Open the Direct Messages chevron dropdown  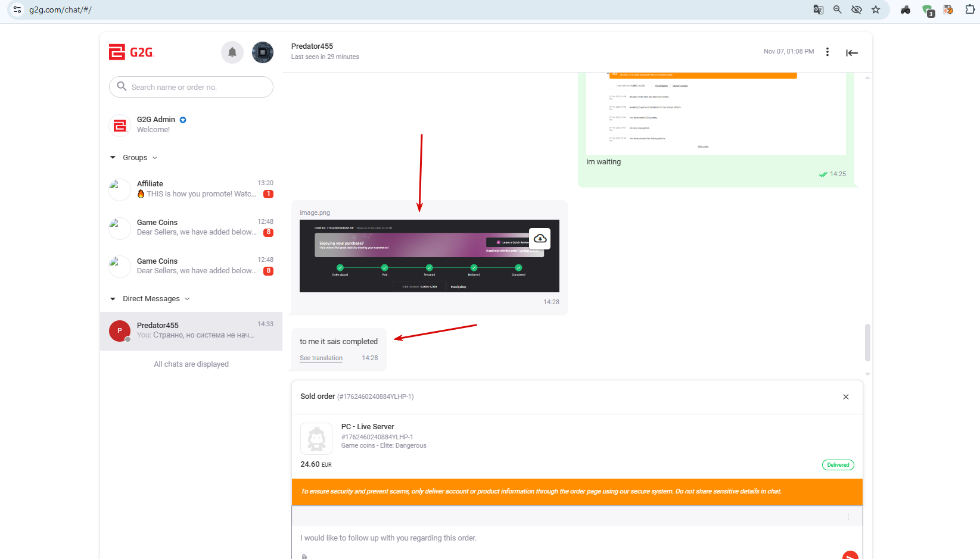(187, 299)
